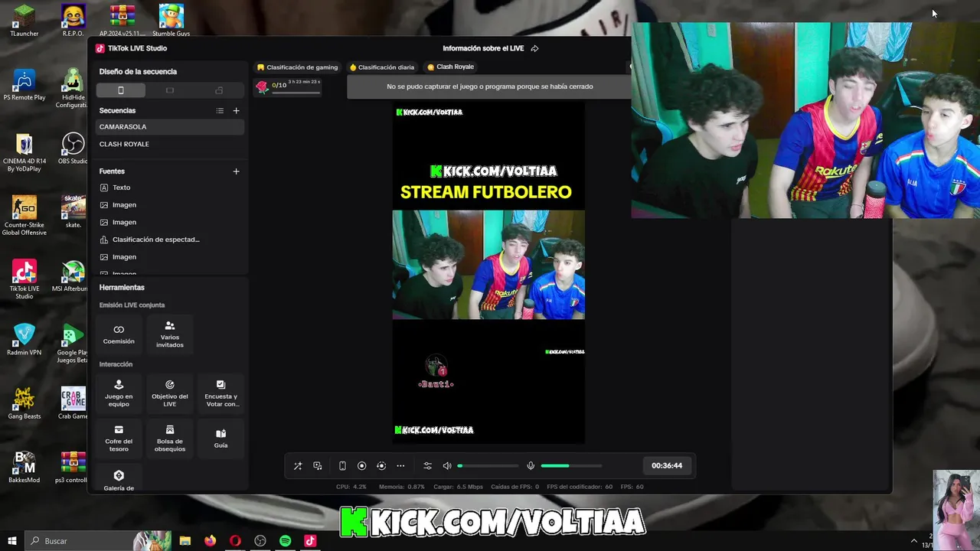Select the Clasificación de espectad... source
This screenshot has width=980, height=551.
[x=170, y=240]
